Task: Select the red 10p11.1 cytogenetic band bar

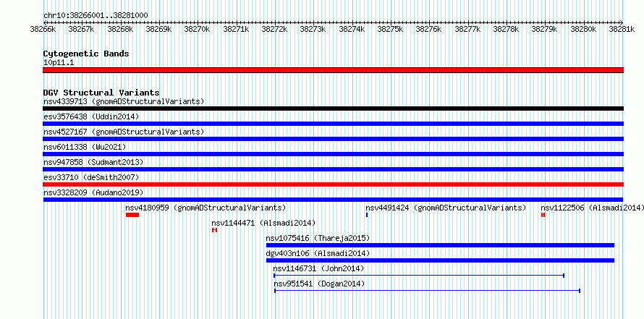Action: [x=333, y=70]
